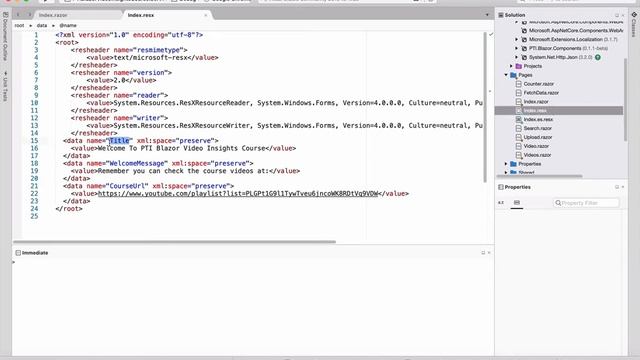Click the Solution pad title icon
The height and width of the screenshot is (360, 640).
click(501, 15)
